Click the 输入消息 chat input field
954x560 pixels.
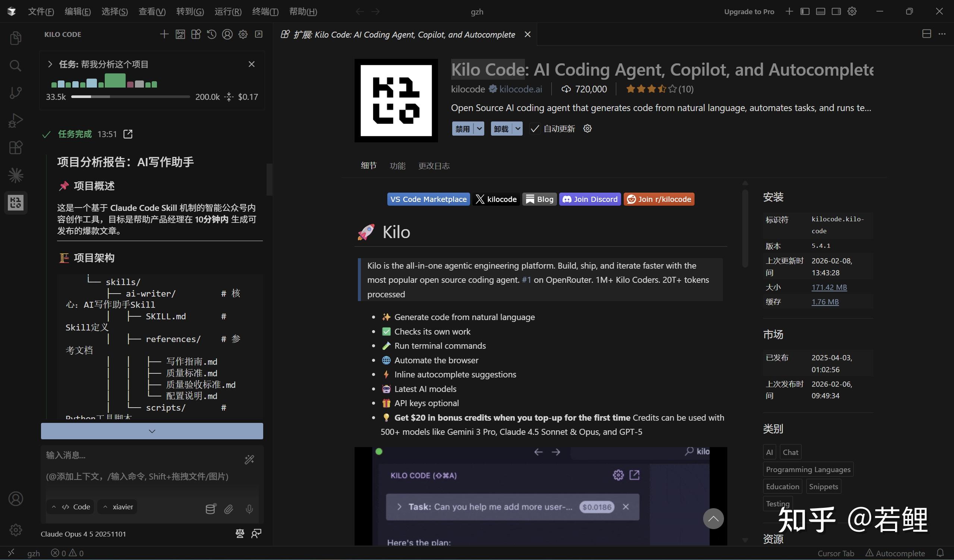coord(152,466)
